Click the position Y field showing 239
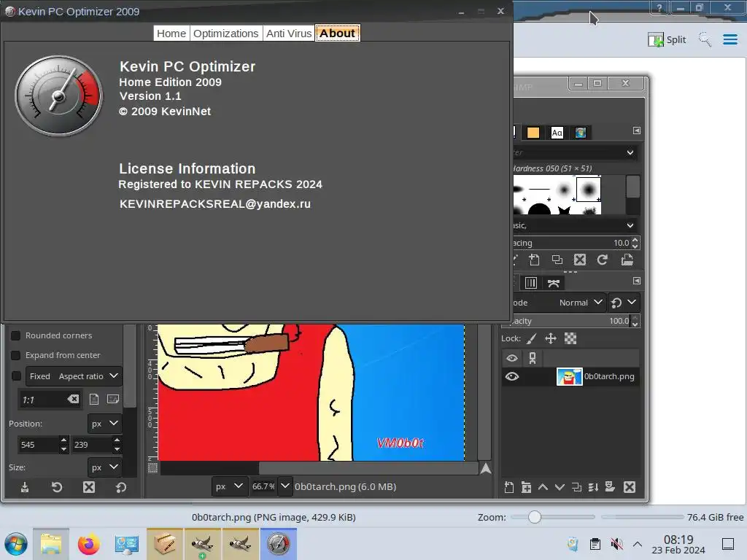The width and height of the screenshot is (747, 560). (91, 445)
